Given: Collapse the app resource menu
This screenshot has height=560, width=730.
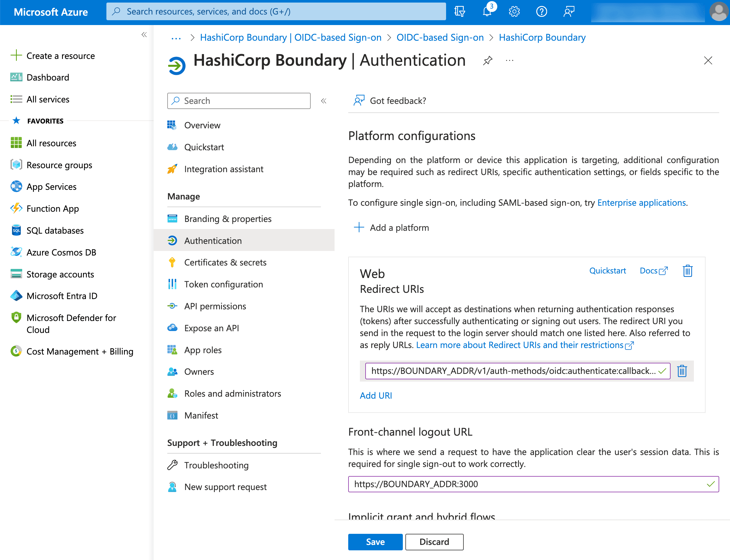Looking at the screenshot, I should 323,101.
